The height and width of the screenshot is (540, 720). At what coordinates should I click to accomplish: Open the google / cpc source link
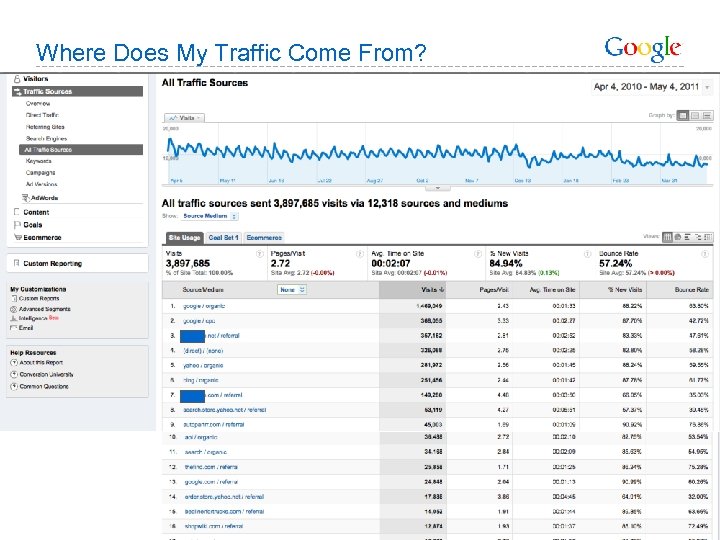(199, 321)
